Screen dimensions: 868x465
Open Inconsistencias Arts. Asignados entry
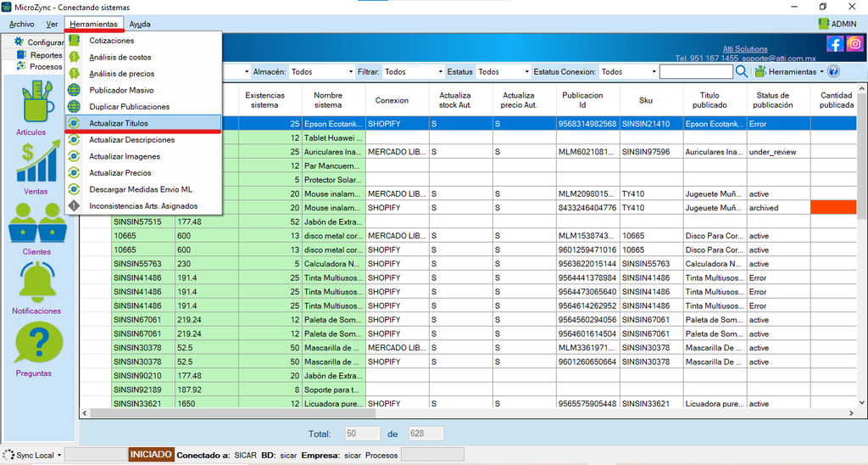(x=142, y=206)
